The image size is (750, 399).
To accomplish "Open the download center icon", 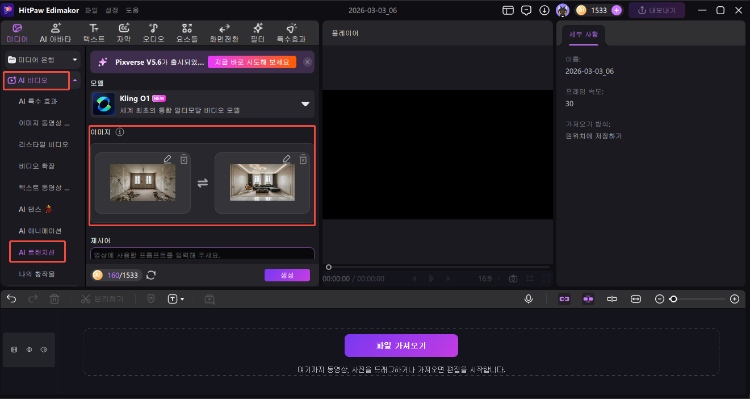I will (x=544, y=10).
